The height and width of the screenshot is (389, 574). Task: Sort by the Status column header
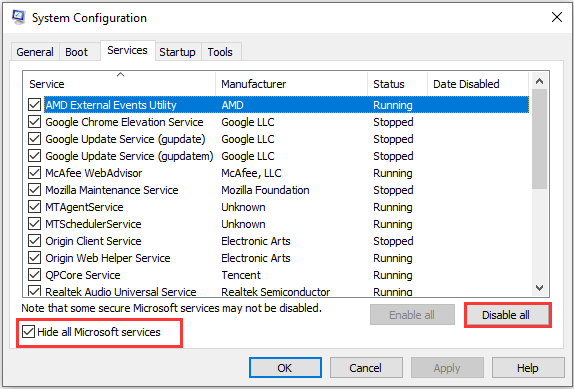[397, 84]
